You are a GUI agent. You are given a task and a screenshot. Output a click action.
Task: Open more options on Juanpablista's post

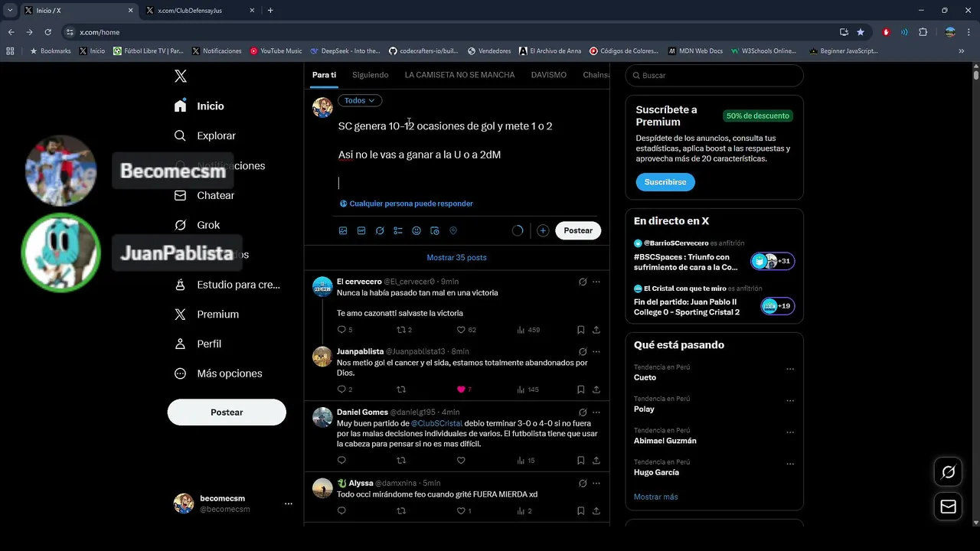tap(596, 352)
